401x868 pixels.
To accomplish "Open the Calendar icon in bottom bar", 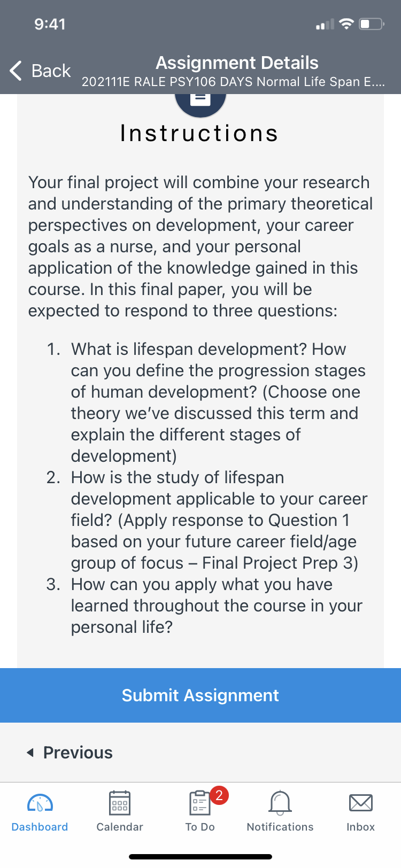I will click(x=120, y=803).
